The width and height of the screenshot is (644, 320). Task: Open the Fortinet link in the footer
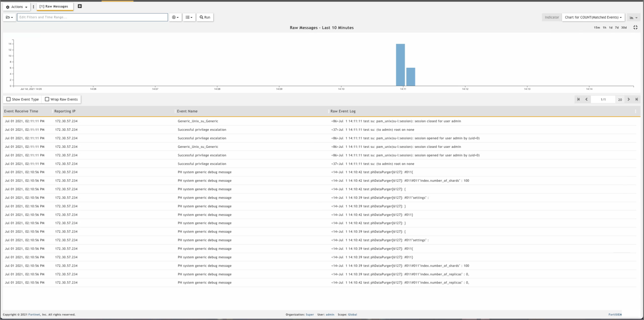34,314
